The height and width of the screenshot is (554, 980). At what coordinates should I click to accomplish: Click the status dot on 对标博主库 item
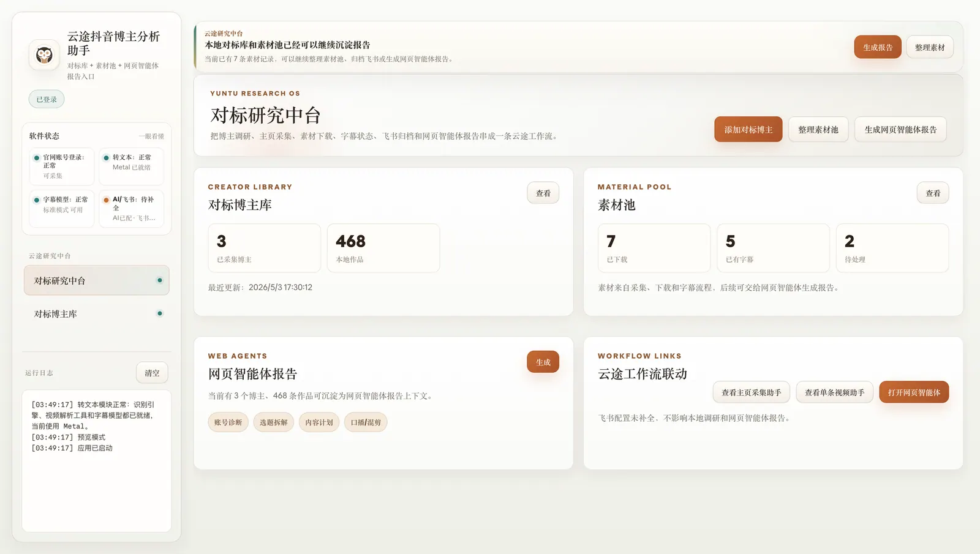coord(160,313)
